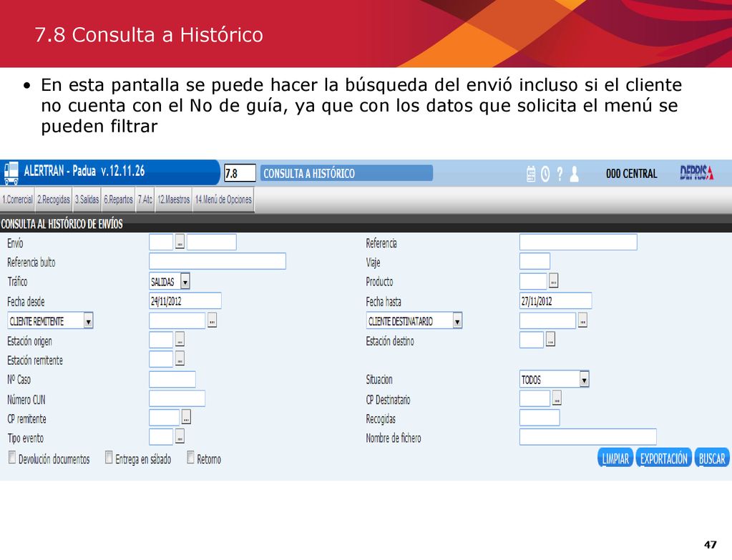Screen dimensions: 732x560
Task: Open the 2.Recogidas menu
Action: click(x=54, y=200)
